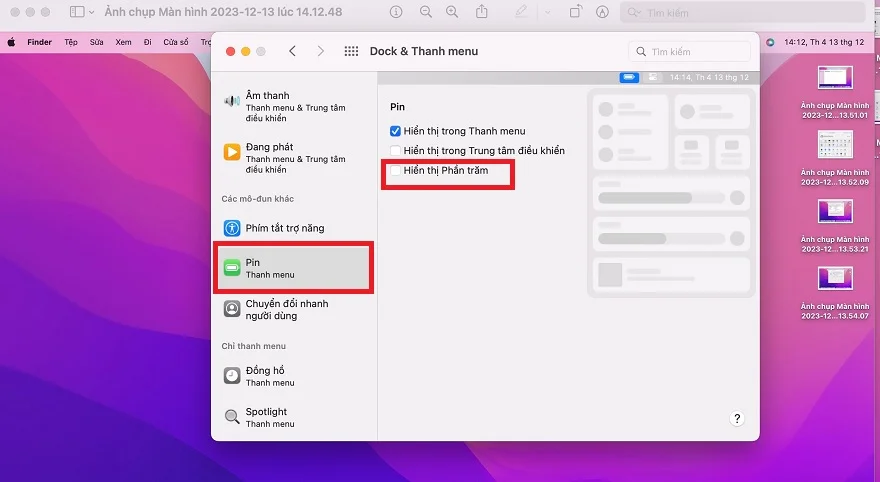This screenshot has height=482, width=880.
Task: Click the Preview inspector info icon
Action: point(396,12)
